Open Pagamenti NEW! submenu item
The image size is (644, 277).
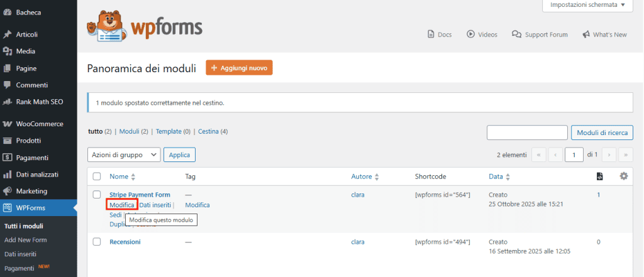pos(26,268)
